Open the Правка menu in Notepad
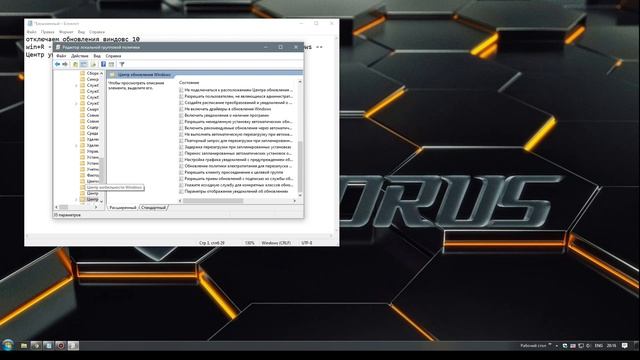The image size is (640, 360). (x=47, y=32)
